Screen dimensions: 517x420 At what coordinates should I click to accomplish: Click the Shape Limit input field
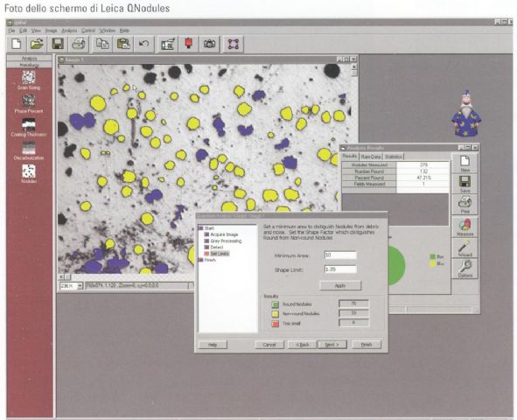[340, 269]
